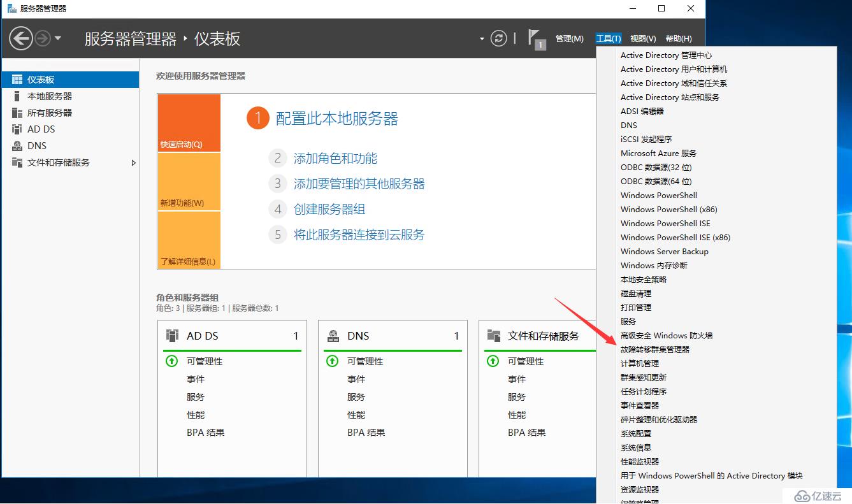Select the 了解详细信息(L) tile
Screen dimensions: 852x504
[x=189, y=240]
